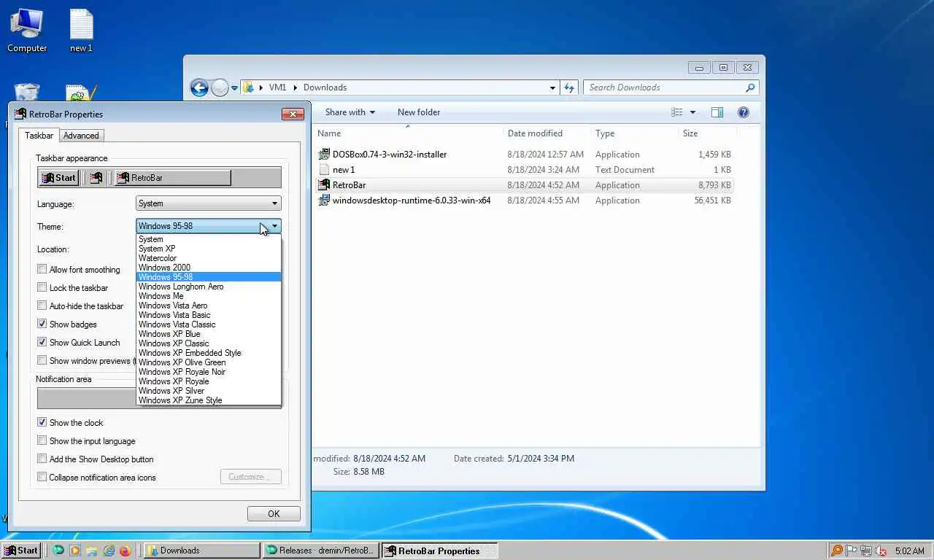Click the Forward arrow in Explorer

pos(220,87)
